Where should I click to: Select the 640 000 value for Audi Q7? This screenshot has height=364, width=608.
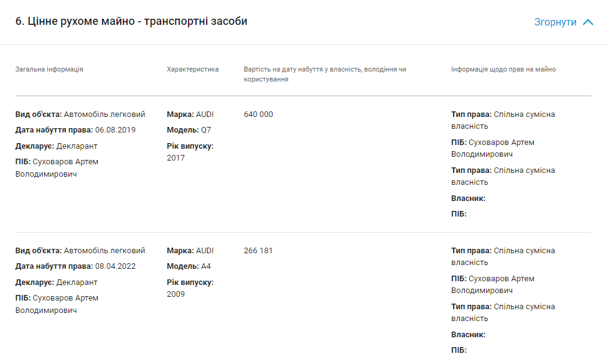point(258,114)
